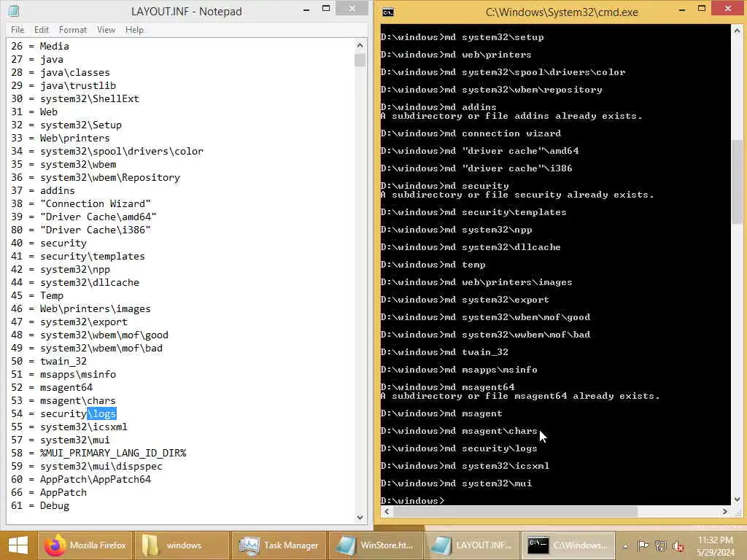Screen dimensions: 747x560
Task: Click "md connection wizard" line in cmd
Action: pos(471,133)
